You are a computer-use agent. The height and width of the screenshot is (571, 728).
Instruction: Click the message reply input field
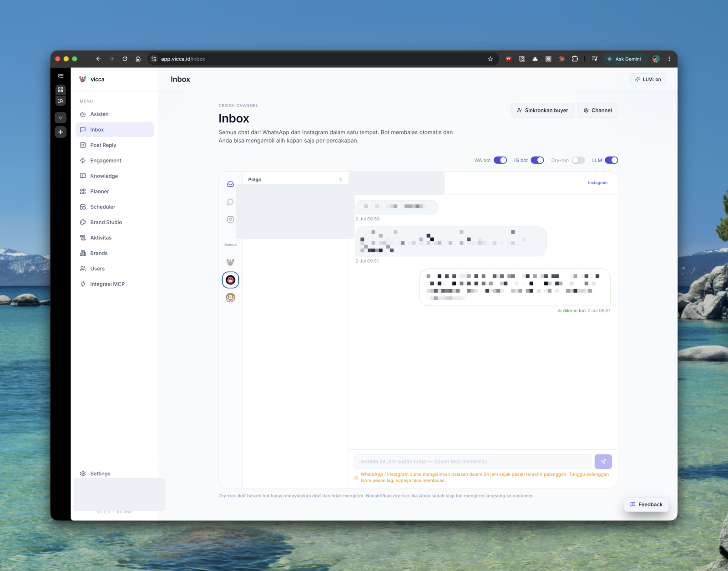(x=473, y=462)
